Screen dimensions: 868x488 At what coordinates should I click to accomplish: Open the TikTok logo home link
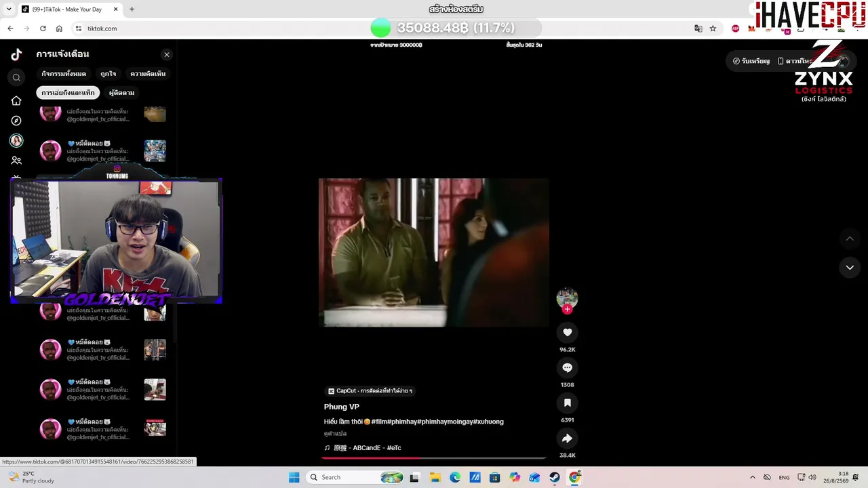tap(16, 55)
